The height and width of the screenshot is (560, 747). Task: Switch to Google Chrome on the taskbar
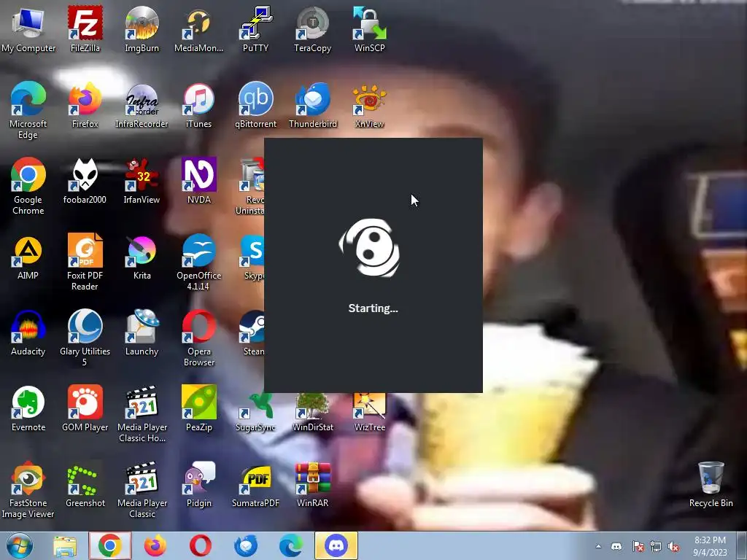pos(109,545)
